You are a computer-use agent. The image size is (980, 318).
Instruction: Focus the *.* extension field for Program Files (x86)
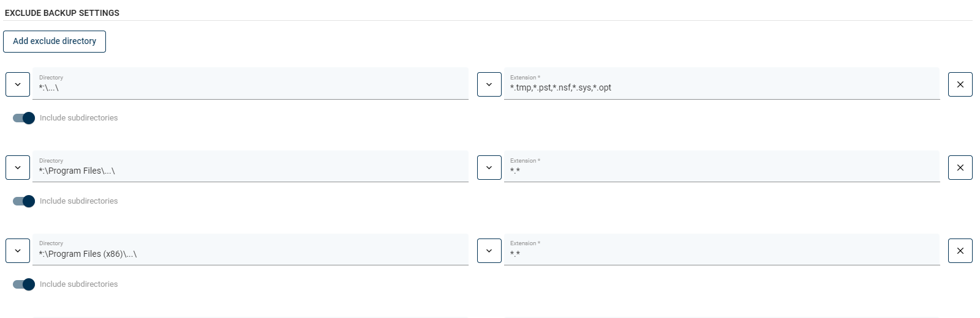[722, 254]
